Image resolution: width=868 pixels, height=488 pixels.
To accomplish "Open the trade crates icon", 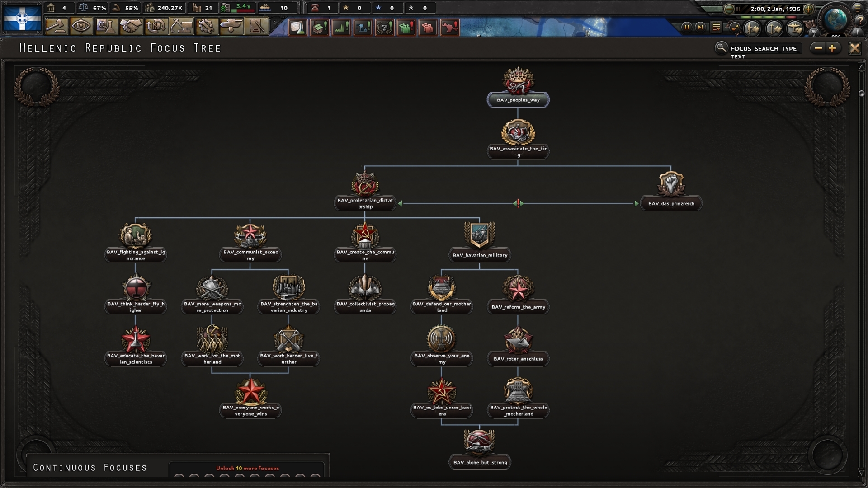I will point(156,27).
